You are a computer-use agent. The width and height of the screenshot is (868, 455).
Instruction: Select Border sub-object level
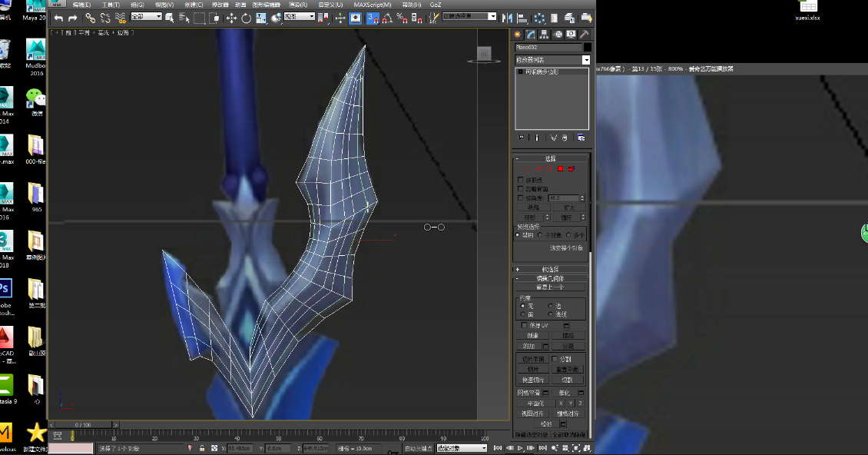point(549,168)
